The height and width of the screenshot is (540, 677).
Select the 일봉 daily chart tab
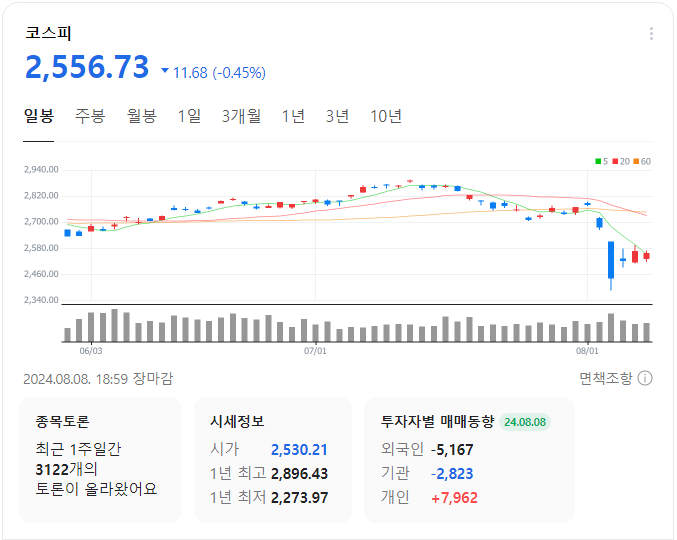(x=38, y=116)
